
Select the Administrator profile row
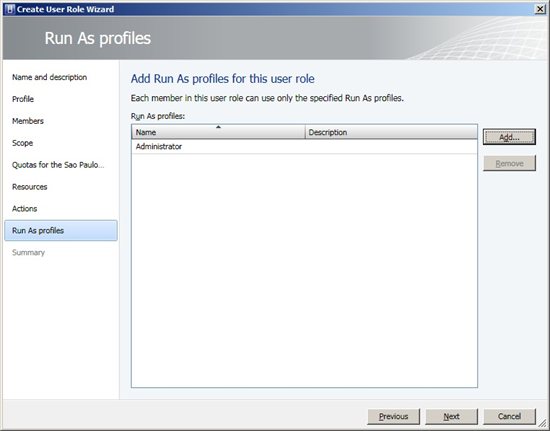[x=304, y=147]
